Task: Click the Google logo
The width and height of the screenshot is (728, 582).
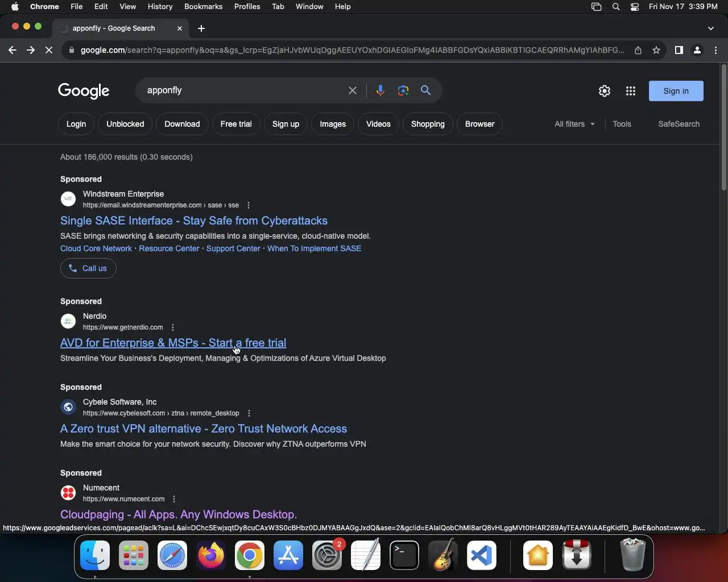Action: (x=84, y=91)
